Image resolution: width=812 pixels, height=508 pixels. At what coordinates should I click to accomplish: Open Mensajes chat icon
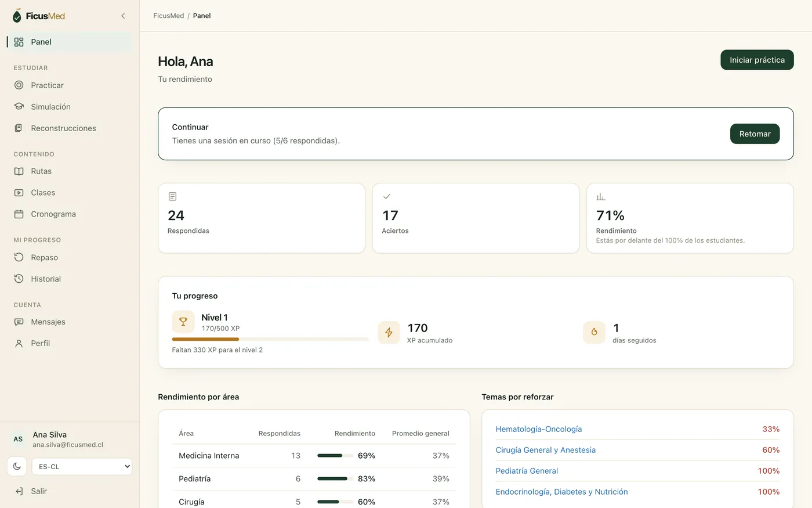click(19, 322)
